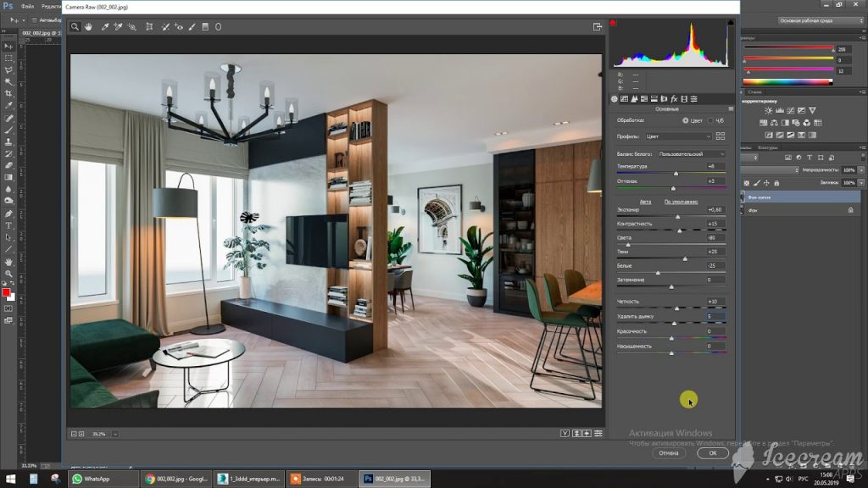The image size is (868, 488).
Task: Open the Split Toning panel icon
Action: (x=654, y=99)
